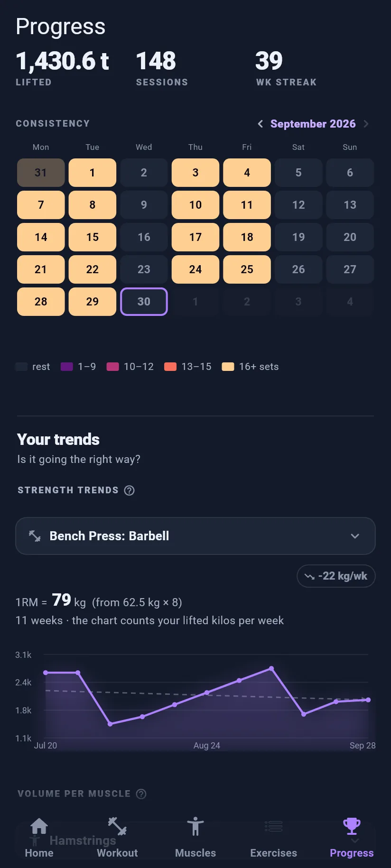Open Volume Per Muscle help icon

coord(141,794)
